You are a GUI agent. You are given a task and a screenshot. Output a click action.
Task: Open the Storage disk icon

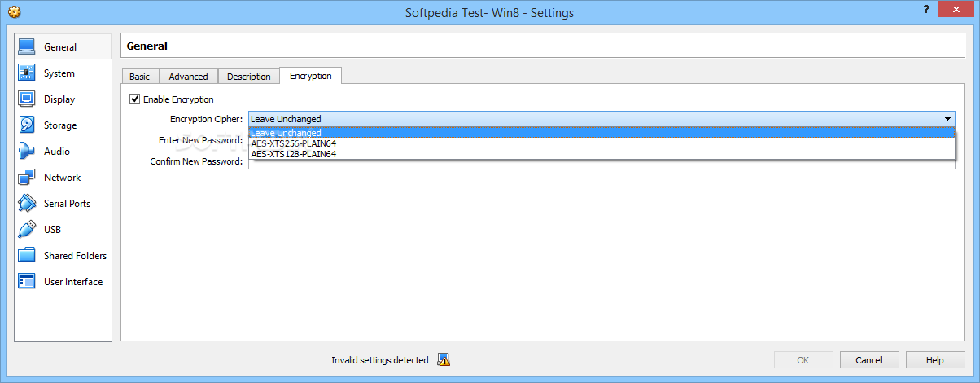[27, 125]
